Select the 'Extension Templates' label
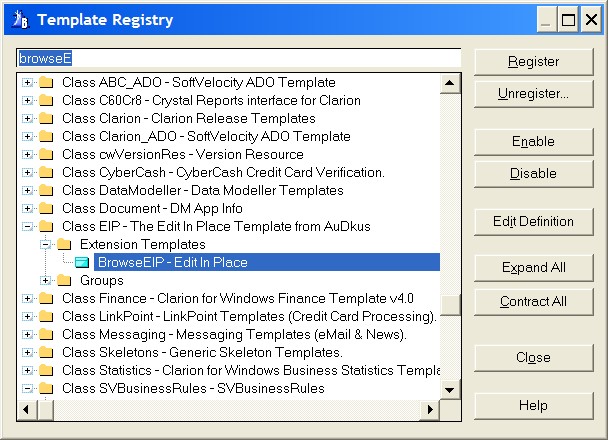 pos(143,244)
